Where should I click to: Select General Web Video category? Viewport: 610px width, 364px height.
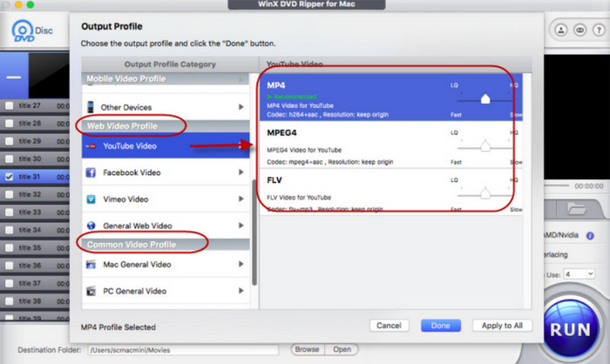[166, 226]
